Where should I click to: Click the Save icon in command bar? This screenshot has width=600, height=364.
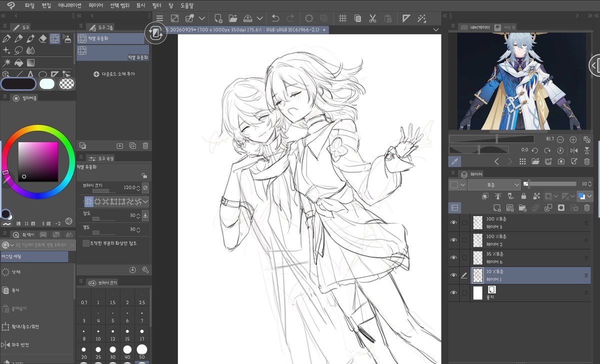pyautogui.click(x=248, y=18)
